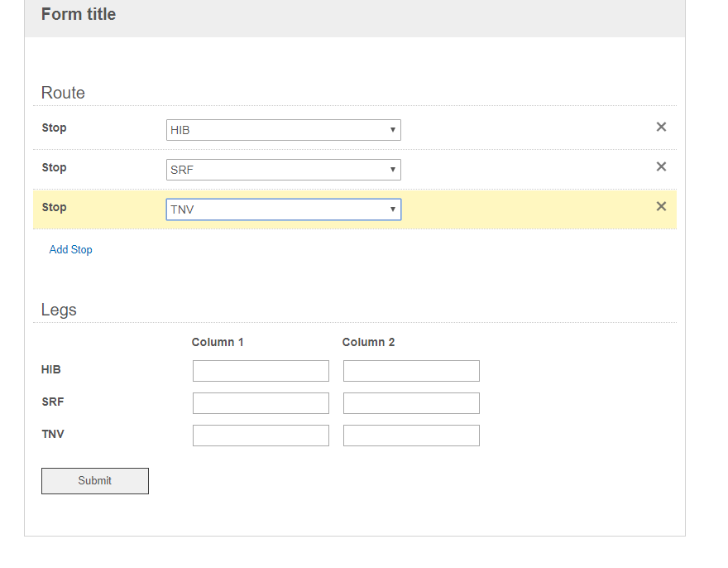Select the TNV Column 2 input field
728x568 pixels.
(x=411, y=436)
